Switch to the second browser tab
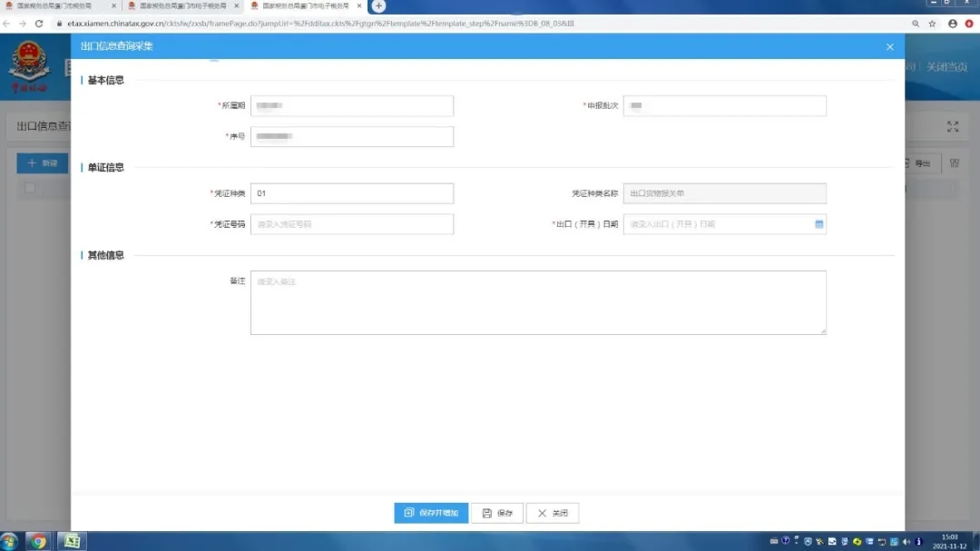Screen dimensions: 980x551 click(180, 6)
